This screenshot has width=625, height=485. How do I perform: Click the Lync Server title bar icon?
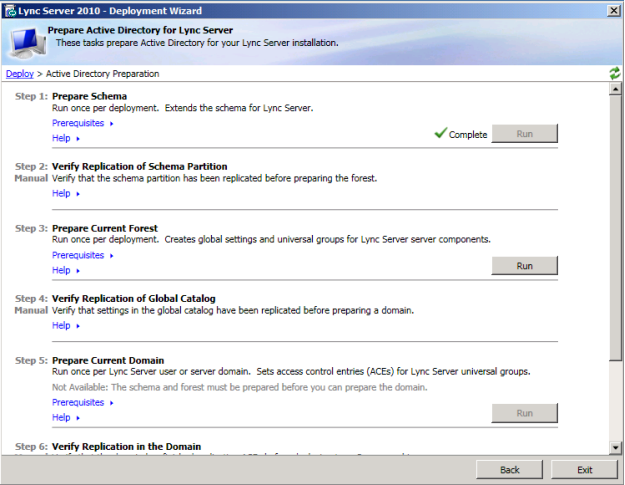(9, 9)
